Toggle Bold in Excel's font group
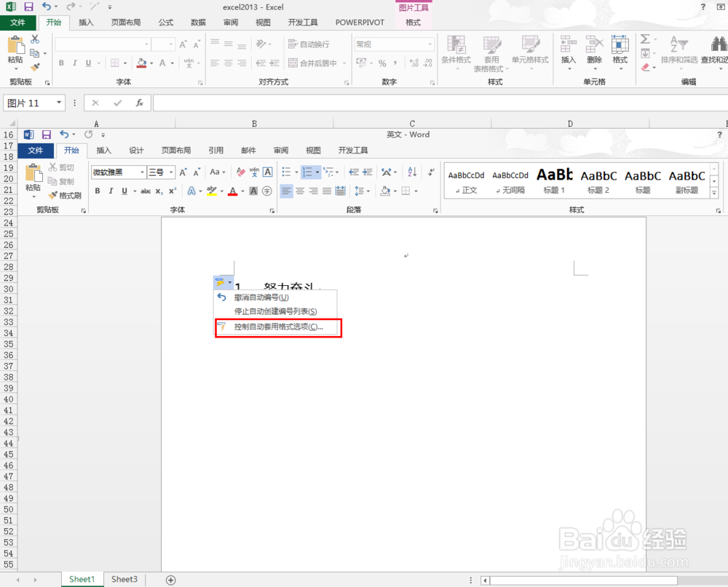Viewport: 728px width, 587px height. click(x=61, y=63)
